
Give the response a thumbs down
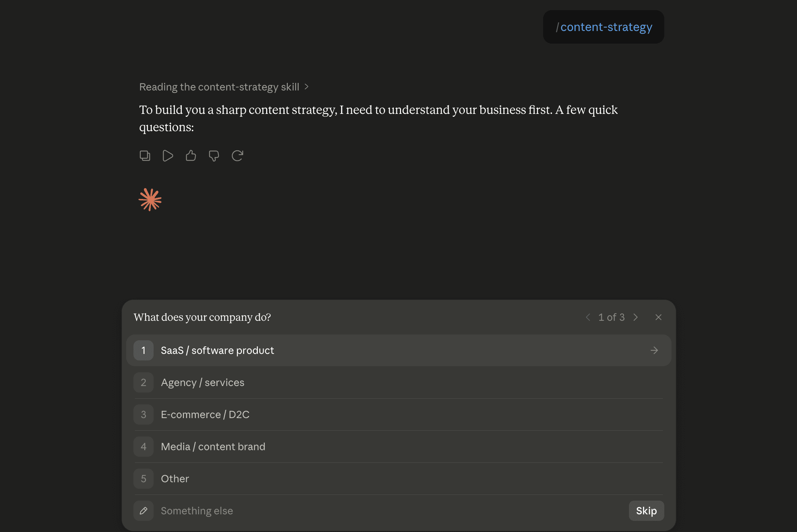[214, 156]
